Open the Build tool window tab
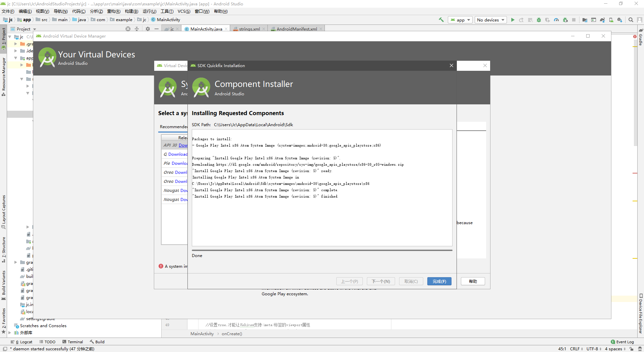 (97, 342)
